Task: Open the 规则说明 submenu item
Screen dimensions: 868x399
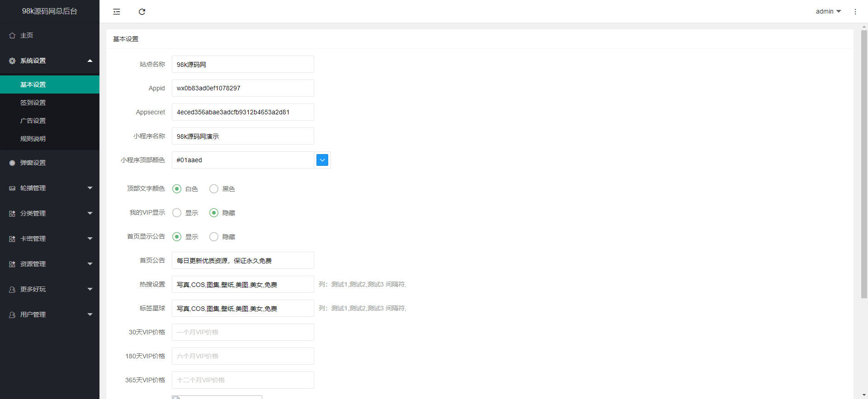Action: [50, 139]
